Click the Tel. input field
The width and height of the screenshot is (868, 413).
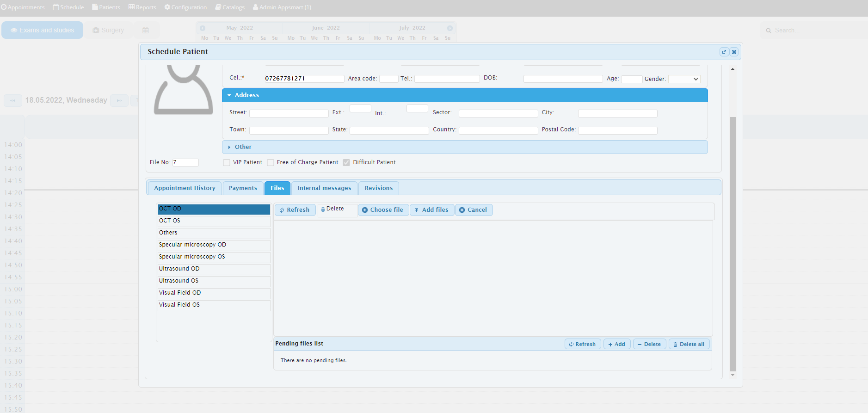pos(447,79)
